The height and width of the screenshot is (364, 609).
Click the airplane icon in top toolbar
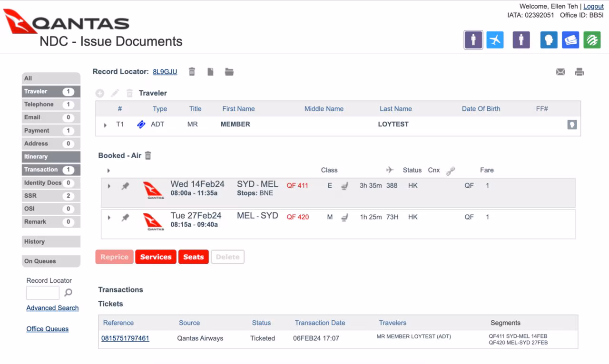pos(495,40)
